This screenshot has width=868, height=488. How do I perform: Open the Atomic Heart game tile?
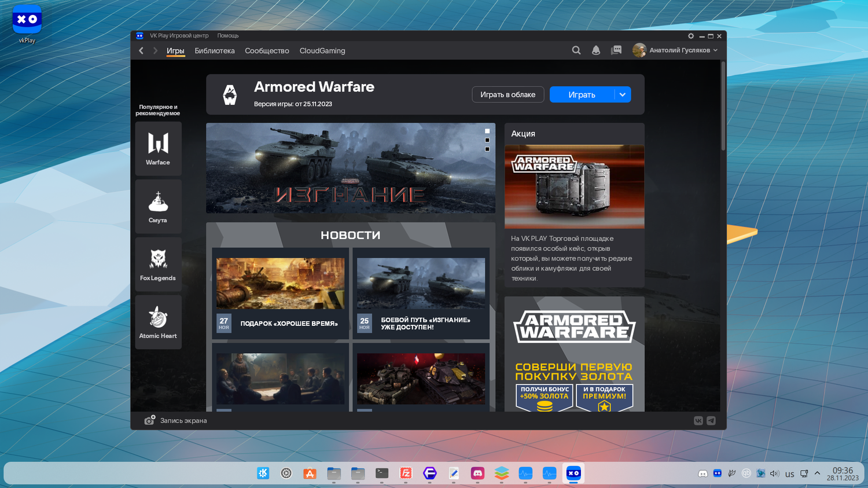pos(158,322)
